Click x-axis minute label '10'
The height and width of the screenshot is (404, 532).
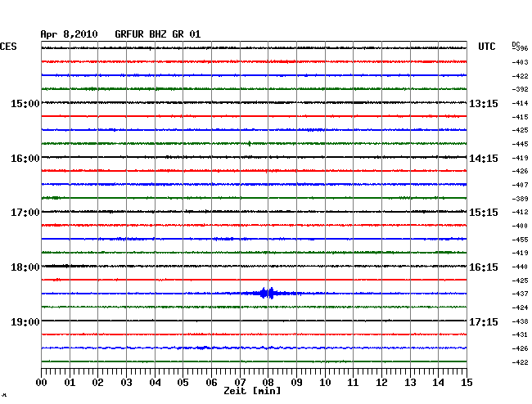[325, 383]
